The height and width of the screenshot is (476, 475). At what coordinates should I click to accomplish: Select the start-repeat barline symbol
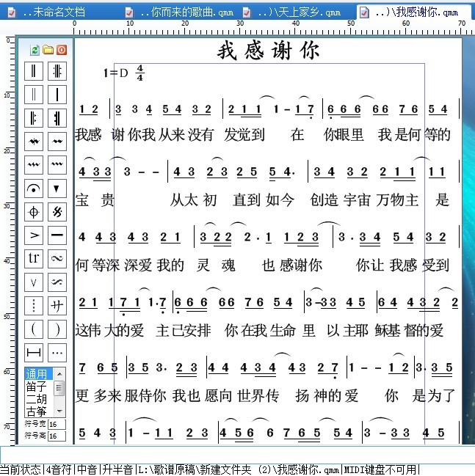point(34,118)
